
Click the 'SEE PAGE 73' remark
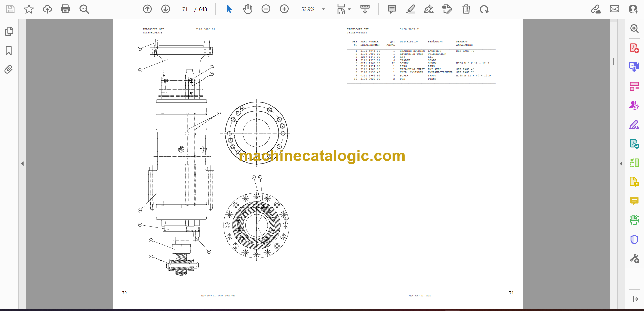pos(465,51)
